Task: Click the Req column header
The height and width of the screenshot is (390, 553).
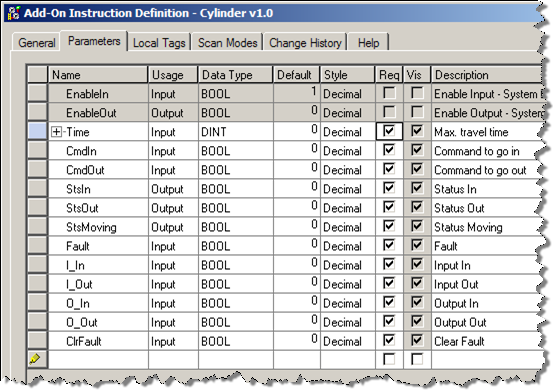Action: (x=389, y=75)
